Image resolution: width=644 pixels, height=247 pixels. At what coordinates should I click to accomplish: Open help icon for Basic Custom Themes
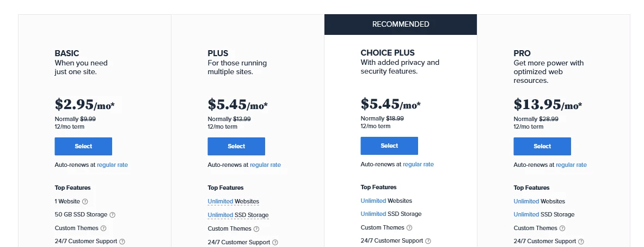[103, 228]
